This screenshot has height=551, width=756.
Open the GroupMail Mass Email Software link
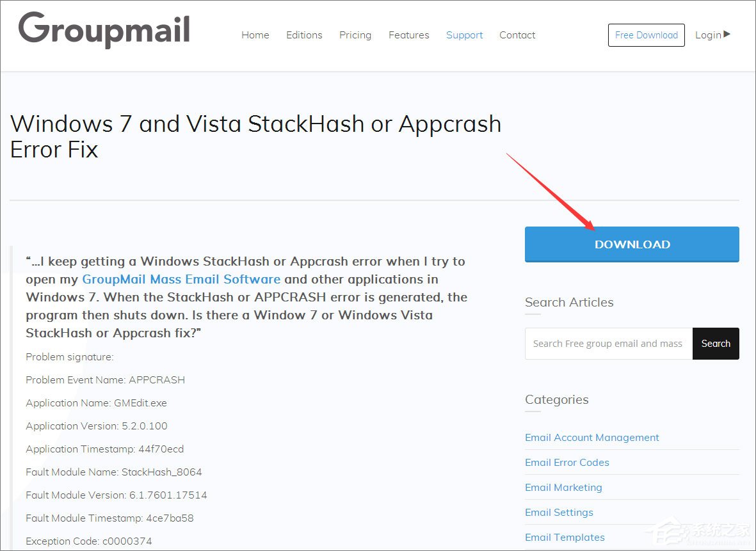(181, 279)
